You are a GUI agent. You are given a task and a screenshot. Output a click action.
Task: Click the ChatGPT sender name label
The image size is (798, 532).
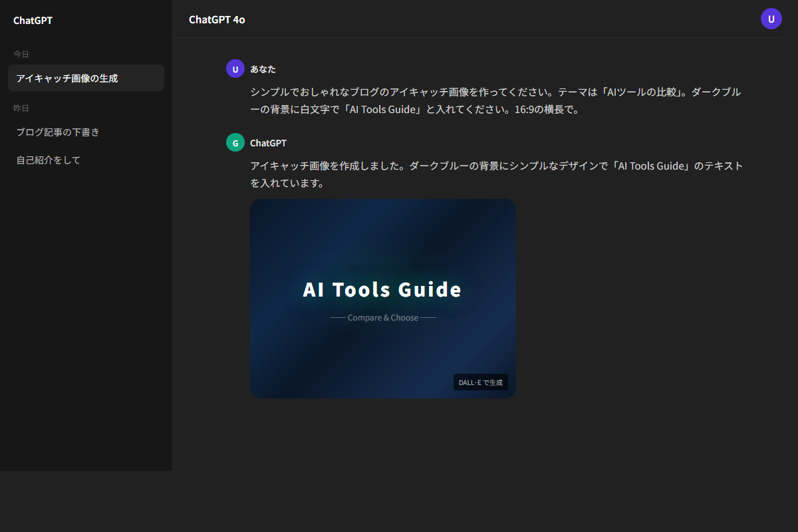point(269,142)
